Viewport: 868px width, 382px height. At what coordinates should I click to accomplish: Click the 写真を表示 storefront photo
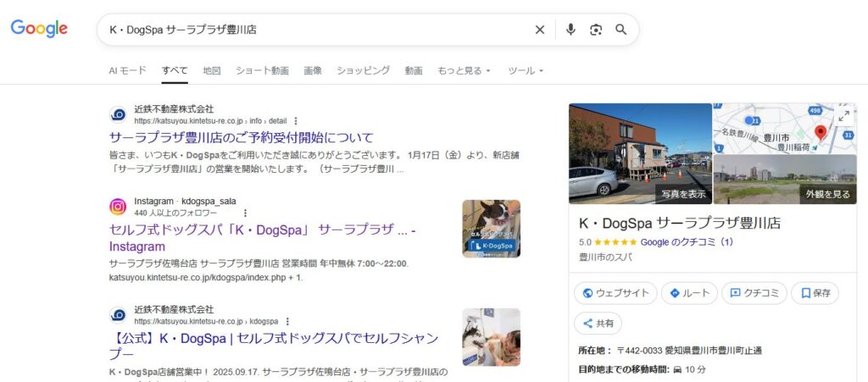[640, 153]
